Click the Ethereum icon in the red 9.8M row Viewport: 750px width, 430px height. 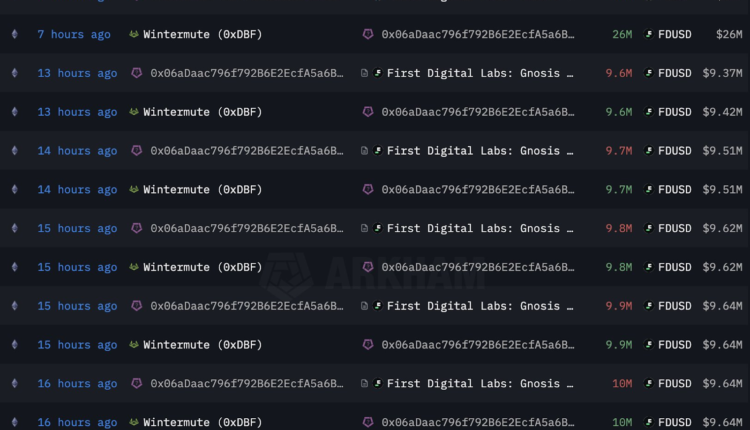coord(14,228)
